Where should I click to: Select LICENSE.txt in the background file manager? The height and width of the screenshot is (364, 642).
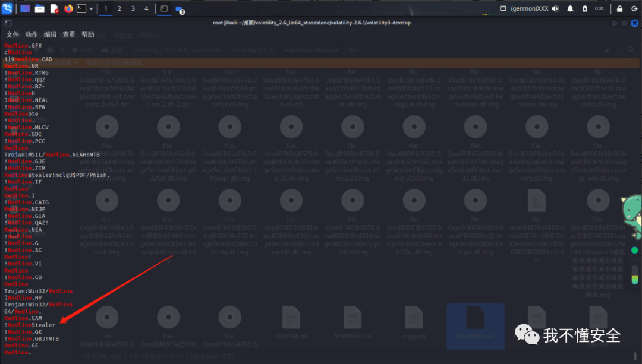(291, 323)
